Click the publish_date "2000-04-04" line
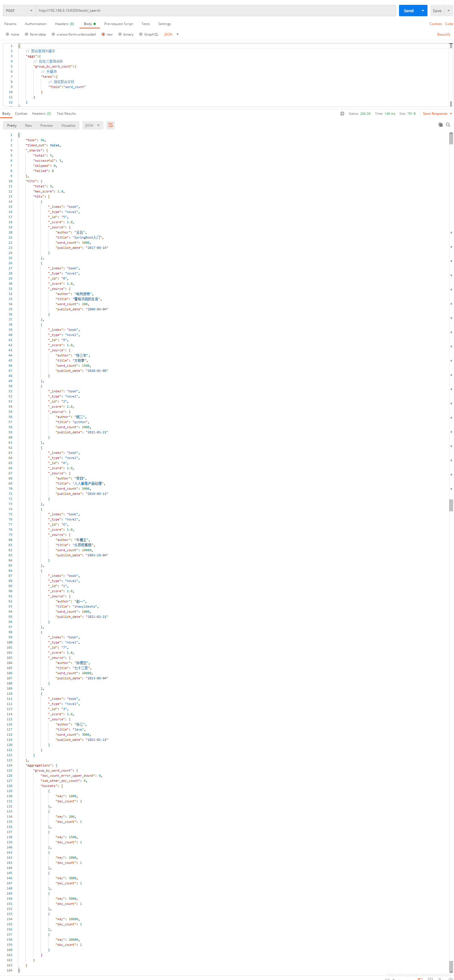This screenshot has width=454, height=980. pos(82,309)
